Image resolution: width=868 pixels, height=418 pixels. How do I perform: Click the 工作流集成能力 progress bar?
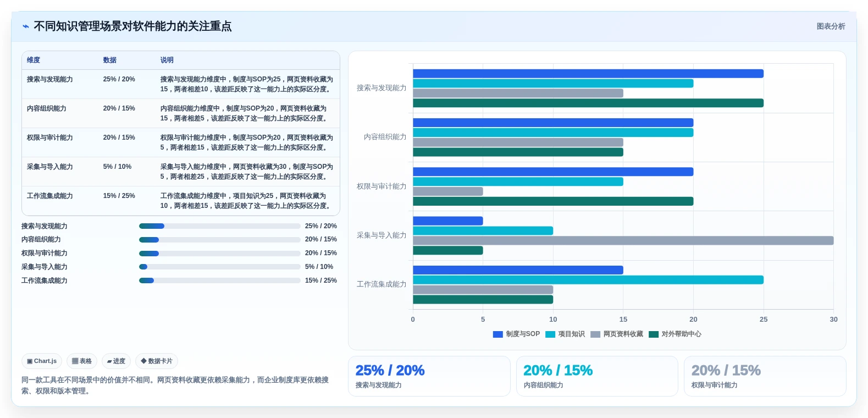(220, 280)
